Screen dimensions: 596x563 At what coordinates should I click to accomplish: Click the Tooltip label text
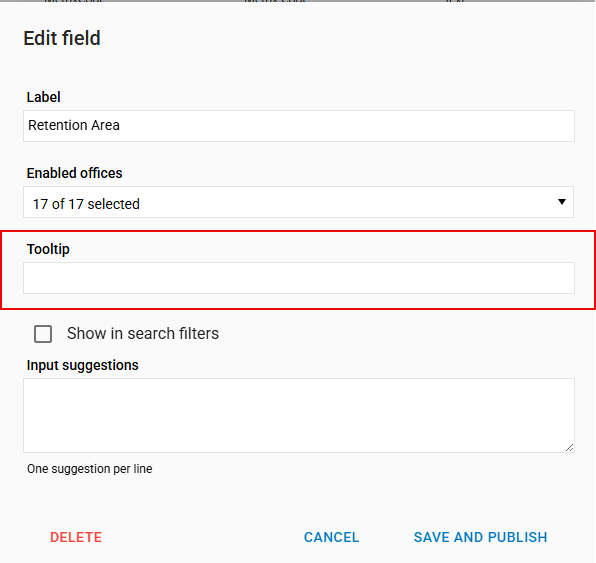pos(48,249)
